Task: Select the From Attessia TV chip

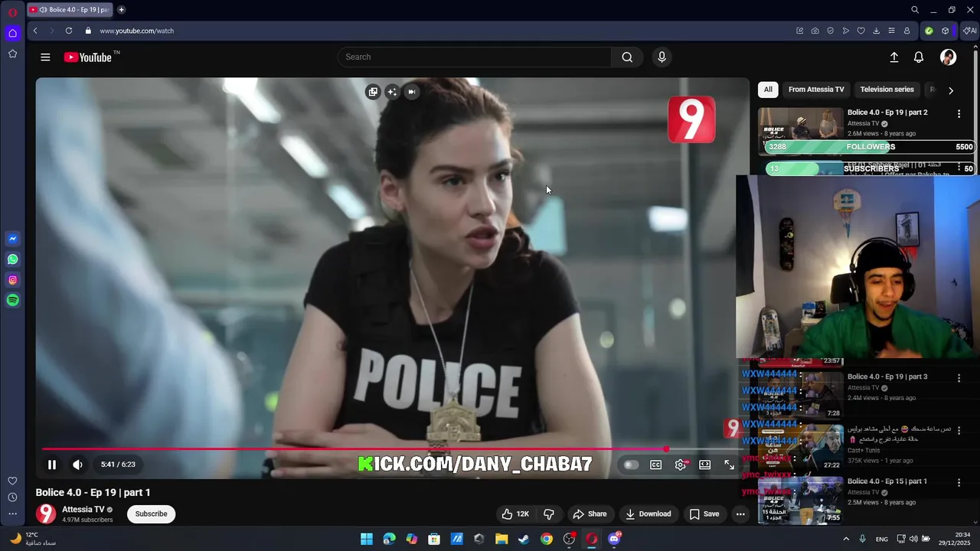Action: 816,90
